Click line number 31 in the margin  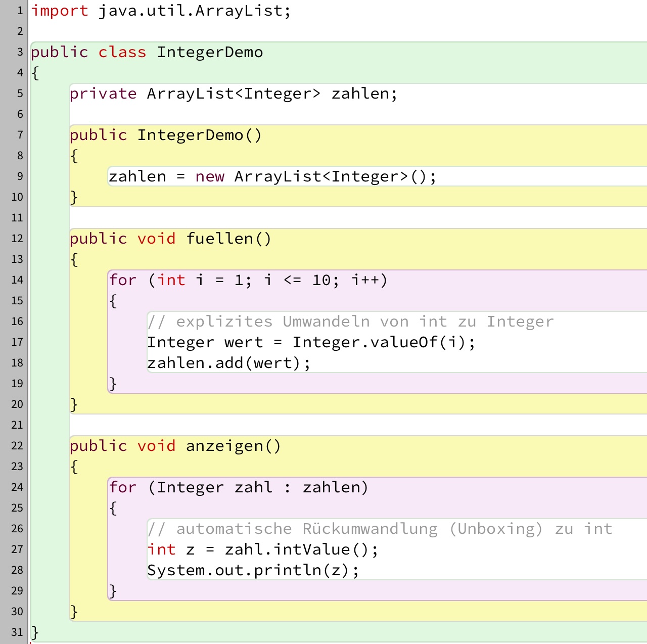click(17, 632)
